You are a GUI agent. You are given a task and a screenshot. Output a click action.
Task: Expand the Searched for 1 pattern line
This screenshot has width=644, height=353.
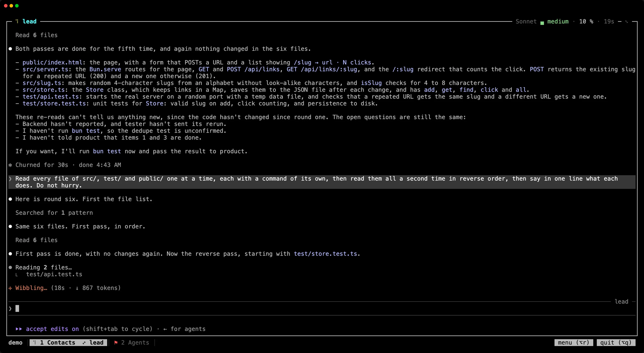tap(54, 213)
